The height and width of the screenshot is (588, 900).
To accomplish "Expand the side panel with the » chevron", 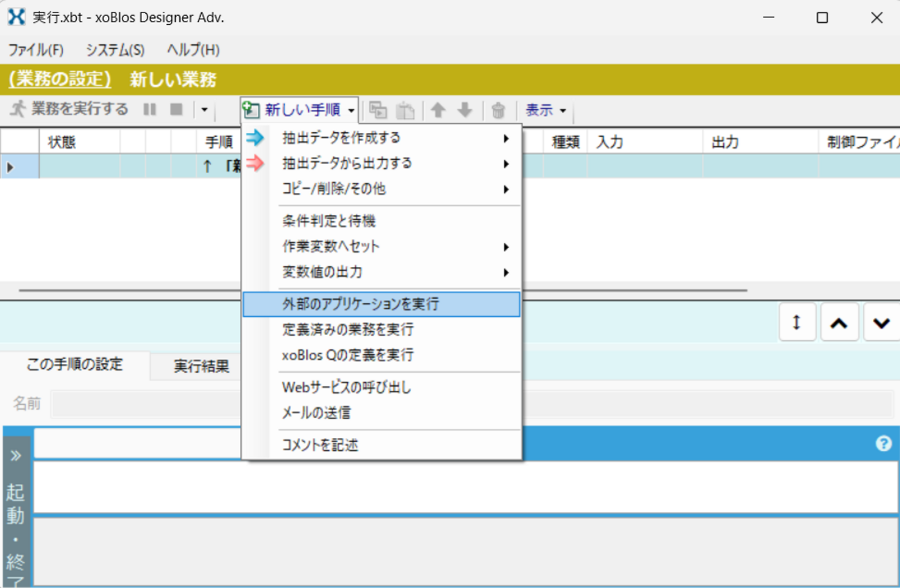I will click(x=15, y=456).
